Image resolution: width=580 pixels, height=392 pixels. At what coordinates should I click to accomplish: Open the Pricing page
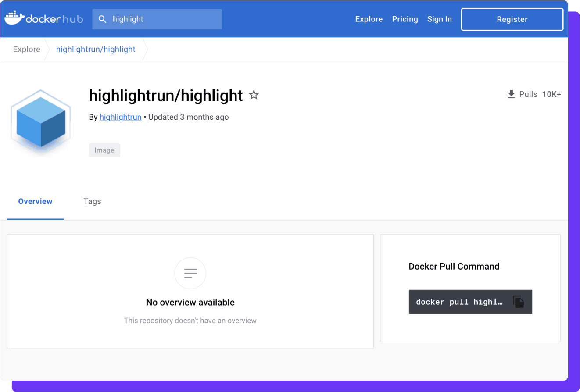(405, 19)
